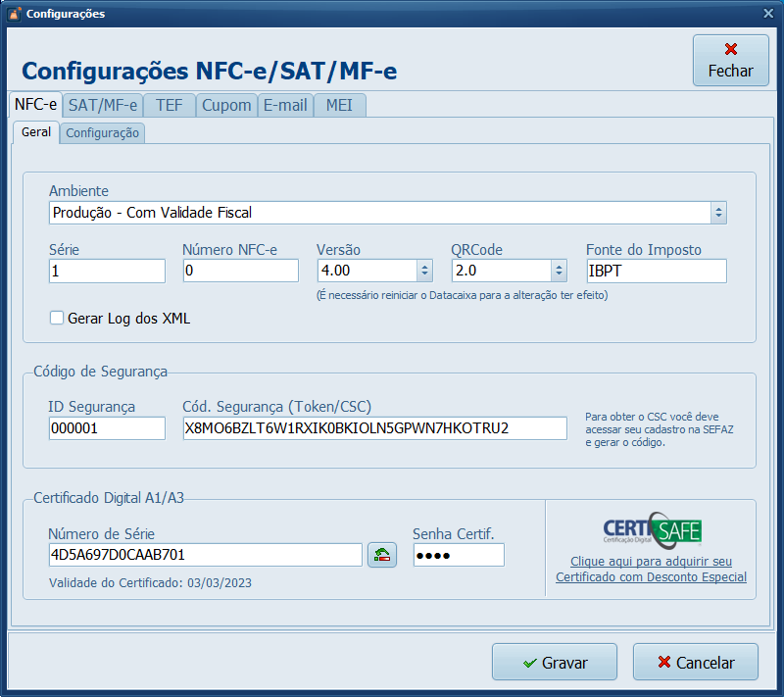This screenshot has width=784, height=697.
Task: Open the E-mail tab
Action: (x=285, y=105)
